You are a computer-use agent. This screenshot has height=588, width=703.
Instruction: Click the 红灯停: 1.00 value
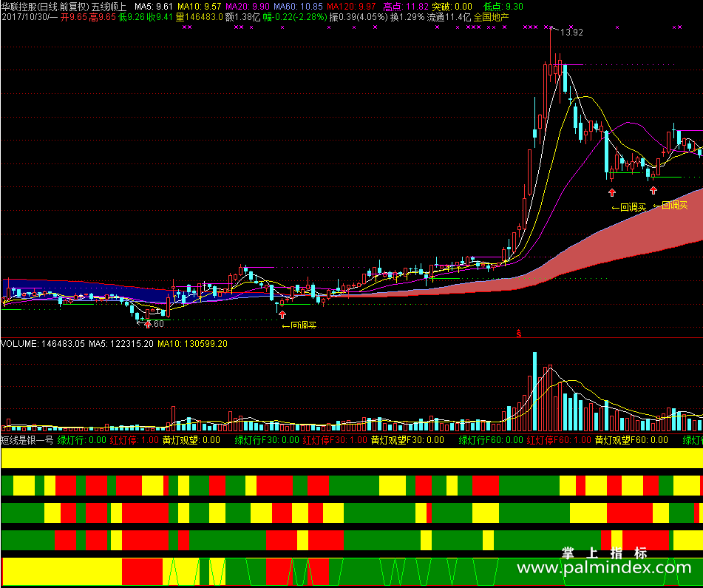pyautogui.click(x=135, y=440)
